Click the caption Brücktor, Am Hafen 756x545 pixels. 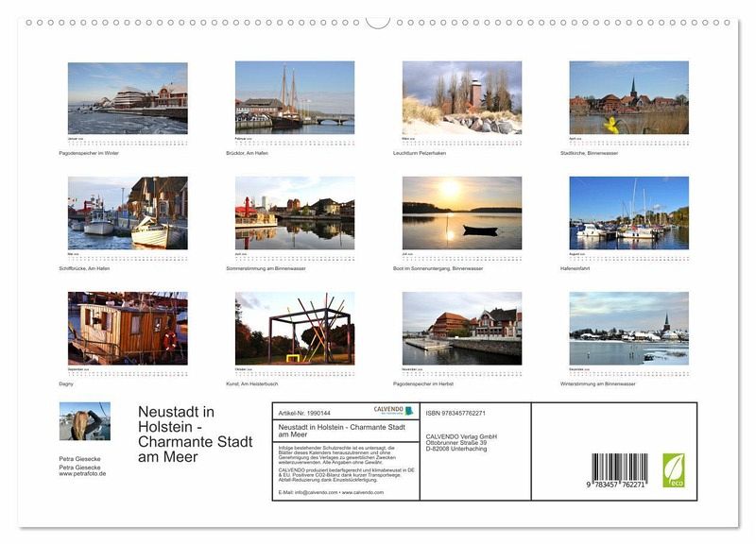[247, 153]
